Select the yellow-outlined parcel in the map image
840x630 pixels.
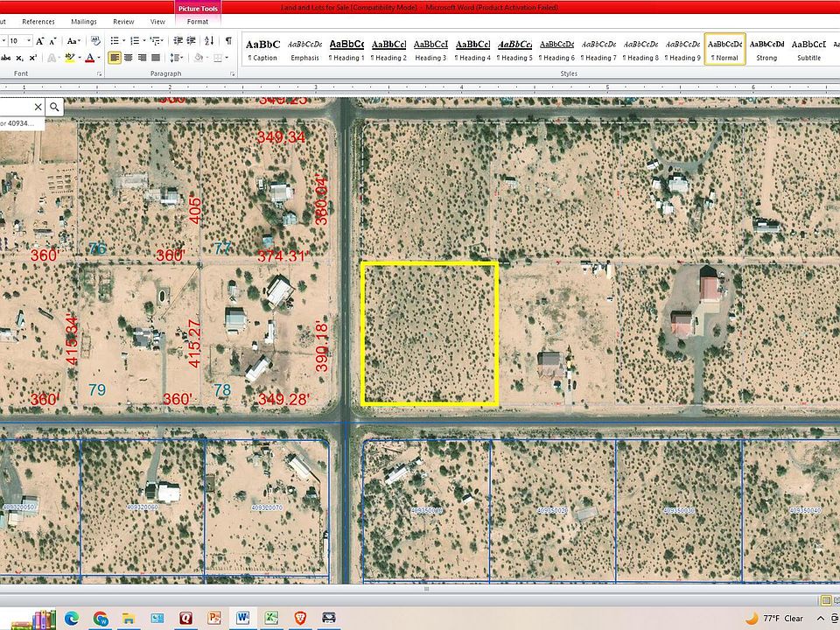tap(430, 333)
